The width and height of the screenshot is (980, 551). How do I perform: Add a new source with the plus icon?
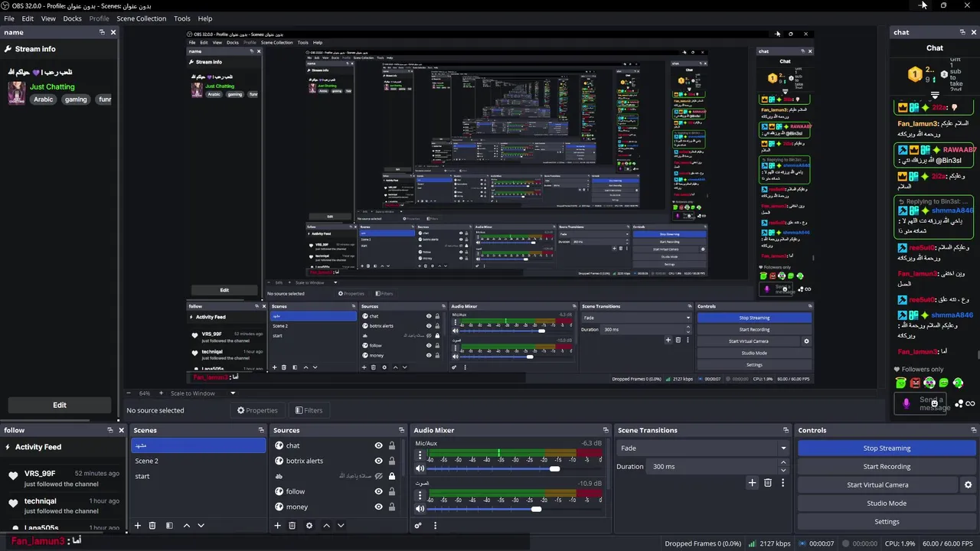tap(278, 526)
